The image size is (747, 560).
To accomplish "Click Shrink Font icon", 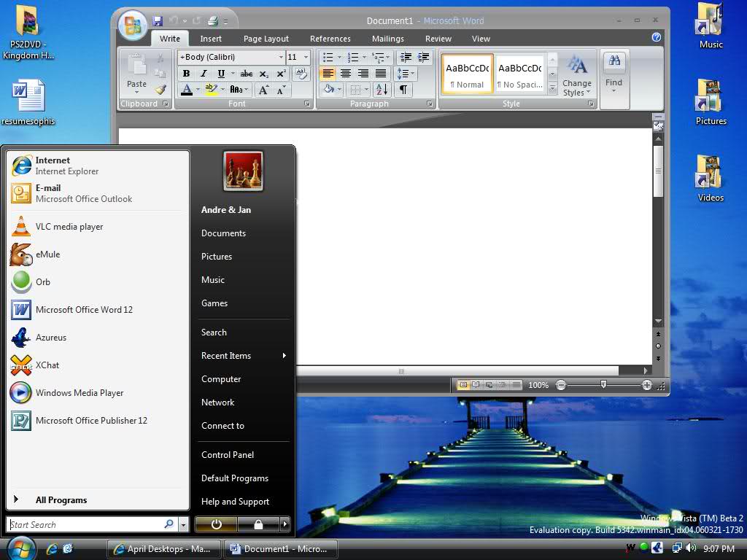I will pos(281,90).
